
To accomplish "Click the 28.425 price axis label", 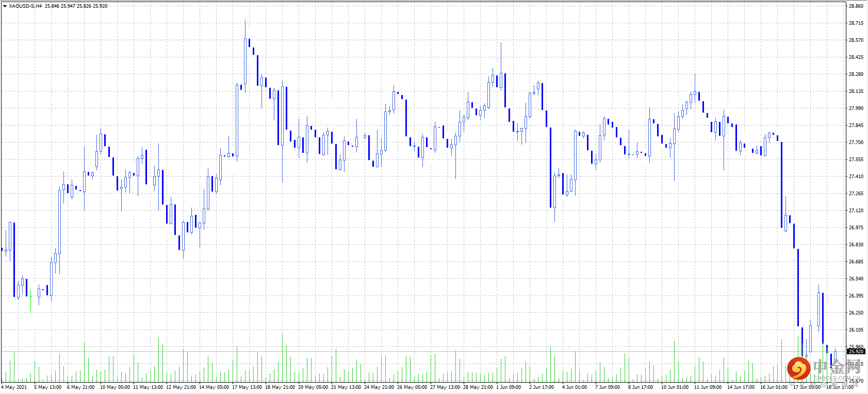I will point(856,57).
